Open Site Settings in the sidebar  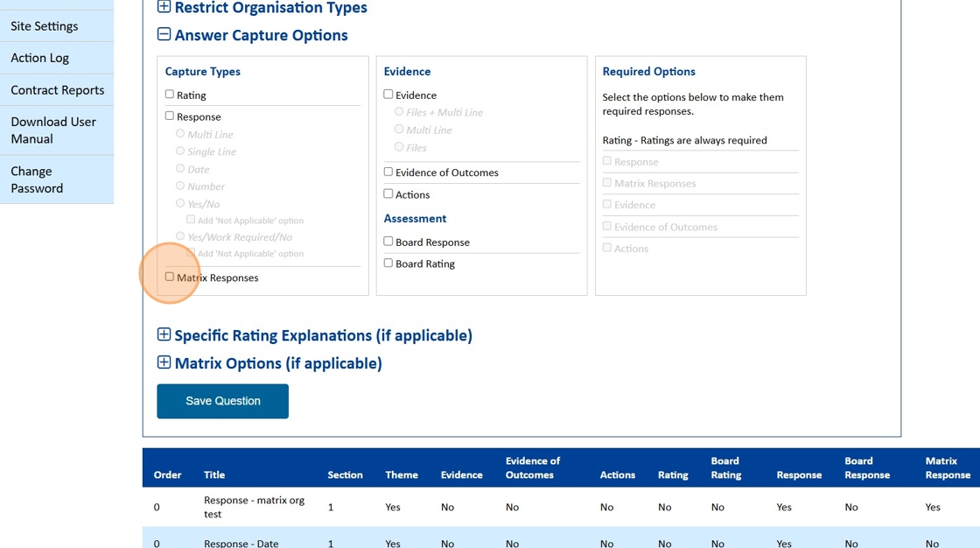45,26
